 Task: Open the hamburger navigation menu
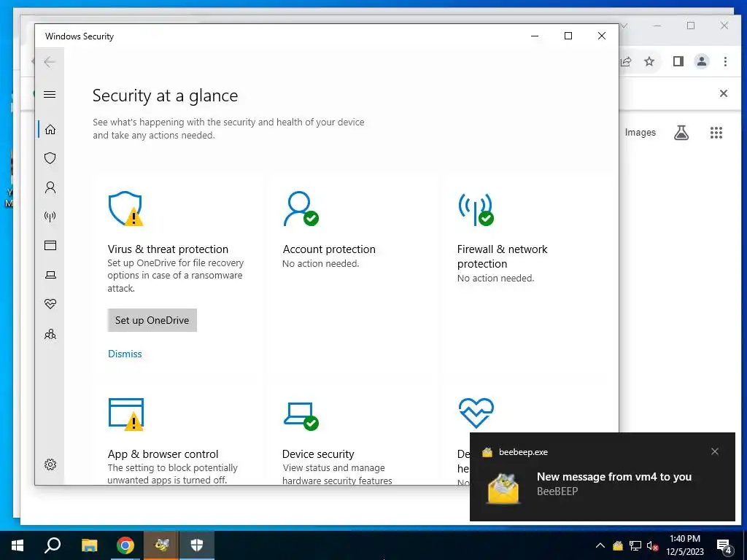click(x=50, y=94)
